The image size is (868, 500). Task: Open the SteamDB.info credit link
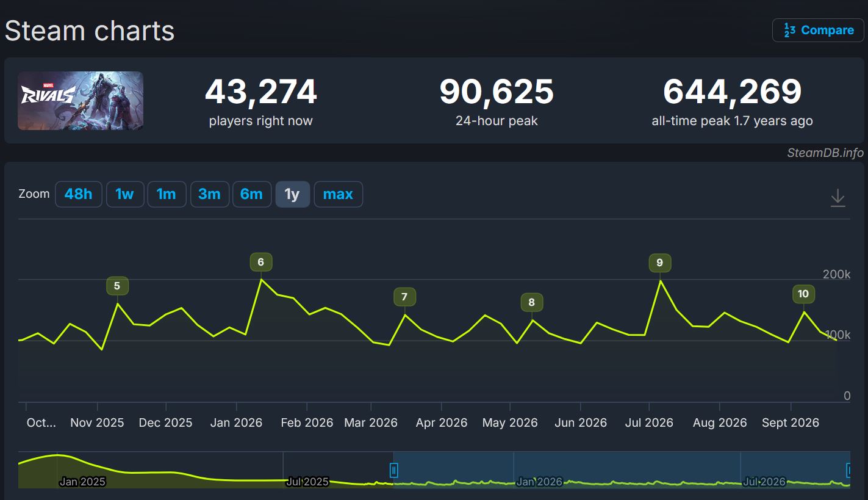tap(825, 153)
